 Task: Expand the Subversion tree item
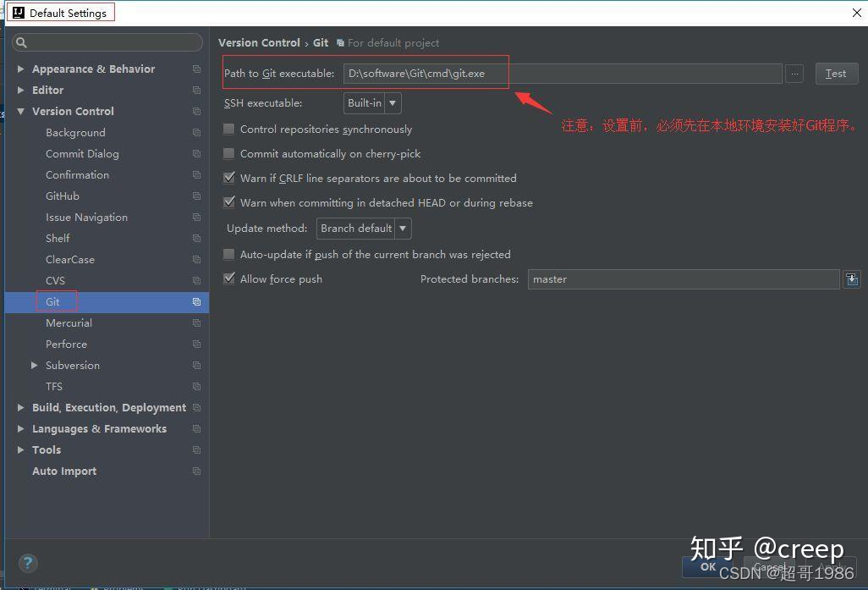(34, 365)
